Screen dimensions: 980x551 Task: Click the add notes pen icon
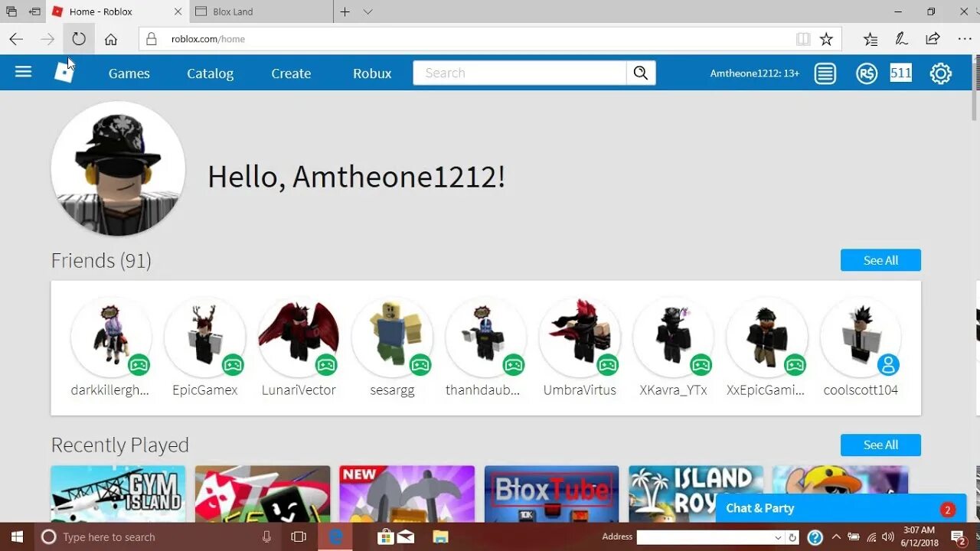(902, 39)
